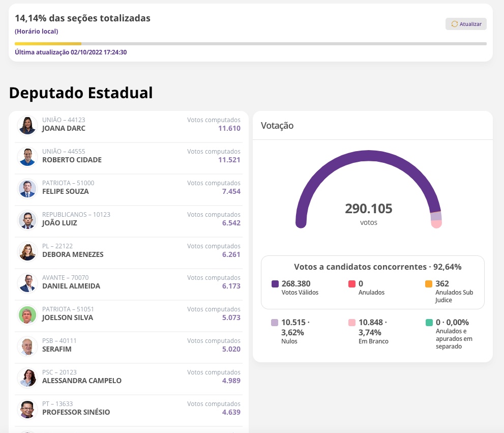Click the green Anulados e apurados swatch
This screenshot has height=433, width=504.
pyautogui.click(x=429, y=323)
